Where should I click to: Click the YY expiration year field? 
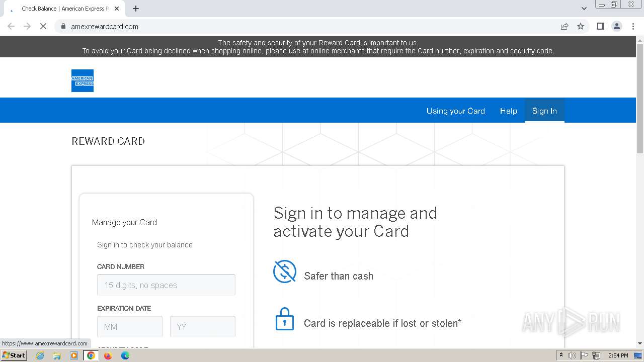tap(203, 327)
